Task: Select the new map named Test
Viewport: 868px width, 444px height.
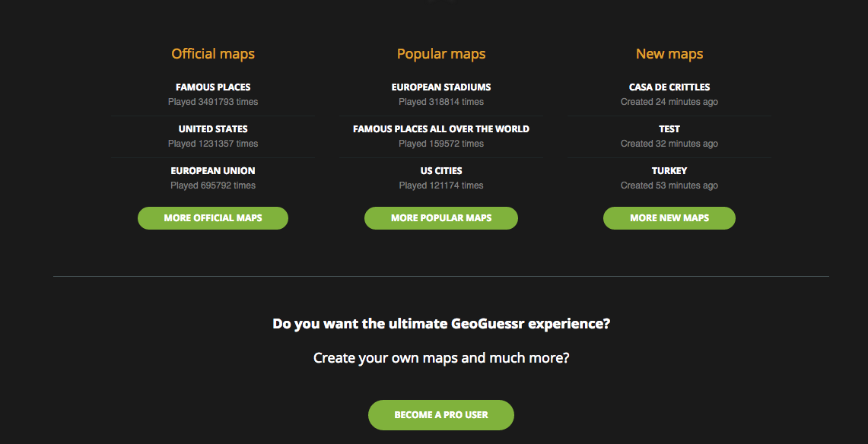Action: [x=669, y=129]
